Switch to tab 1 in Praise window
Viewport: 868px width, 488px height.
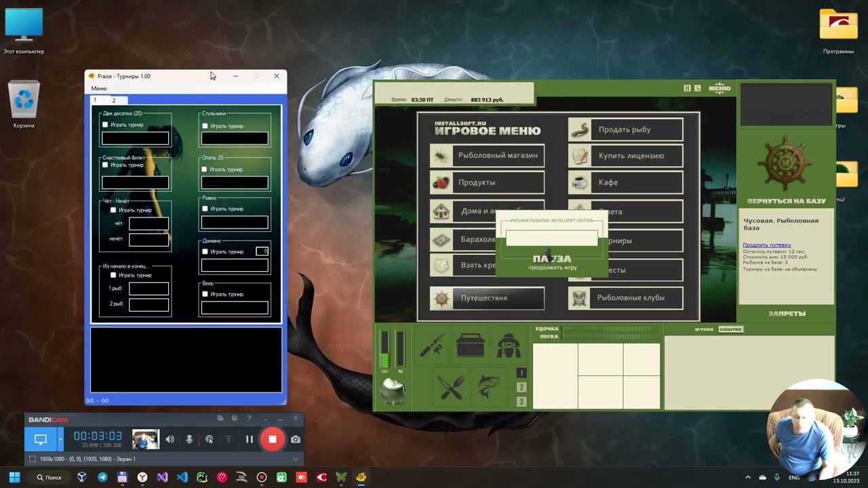(x=95, y=100)
